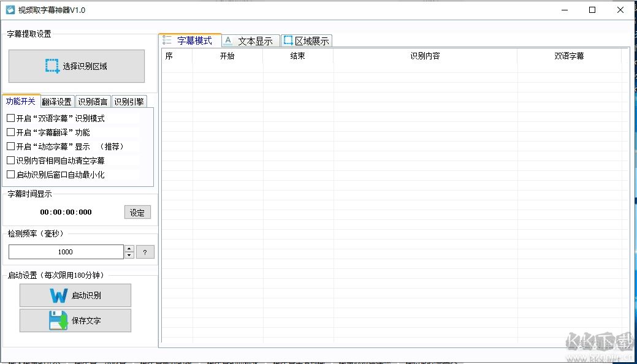The image size is (637, 364).
Task: Enable auto-clear subtitles when content repeats
Action: click(x=10, y=160)
